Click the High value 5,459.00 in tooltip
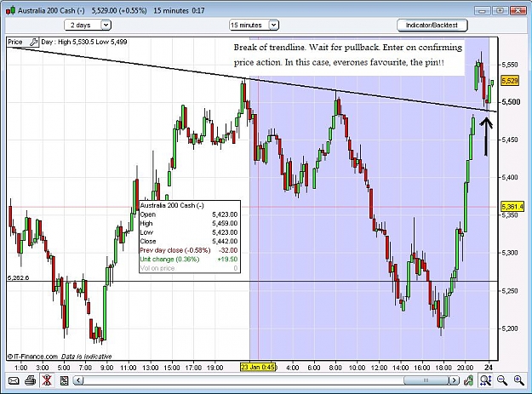The image size is (532, 394). coord(225,224)
